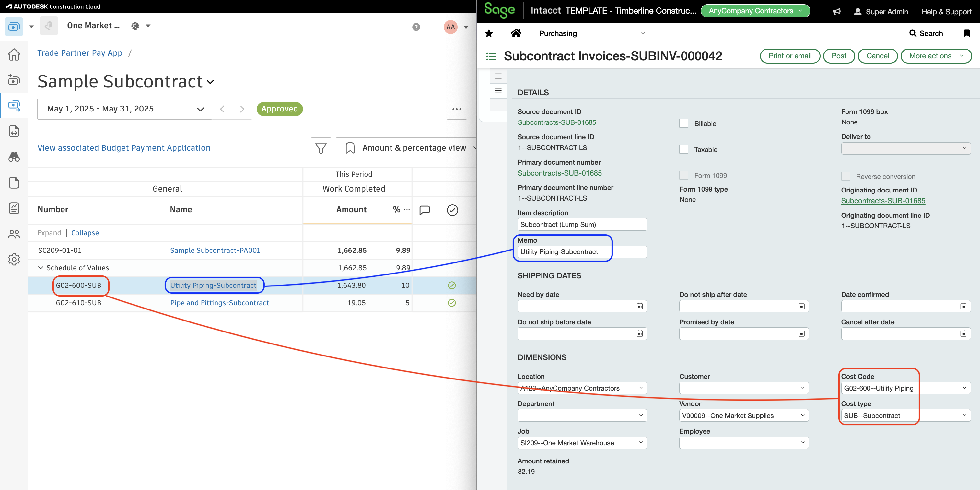Open Members people icon in sidebar
980x490 pixels.
pos(14,234)
